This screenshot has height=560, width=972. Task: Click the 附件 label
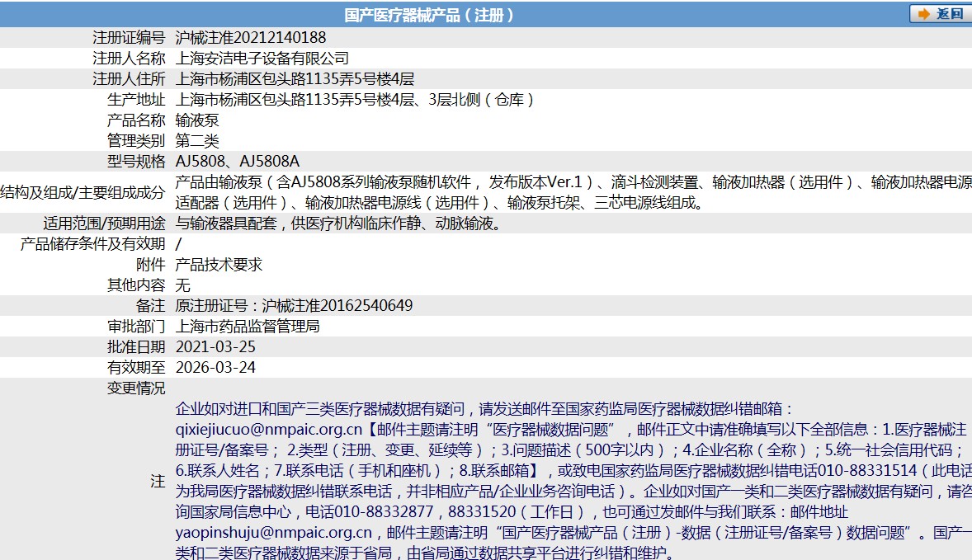pyautogui.click(x=151, y=265)
